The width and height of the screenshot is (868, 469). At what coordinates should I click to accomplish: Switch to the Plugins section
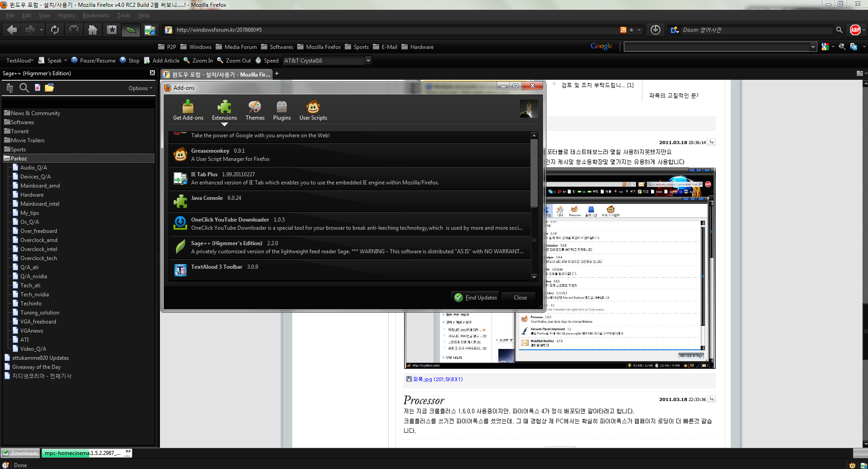point(282,111)
